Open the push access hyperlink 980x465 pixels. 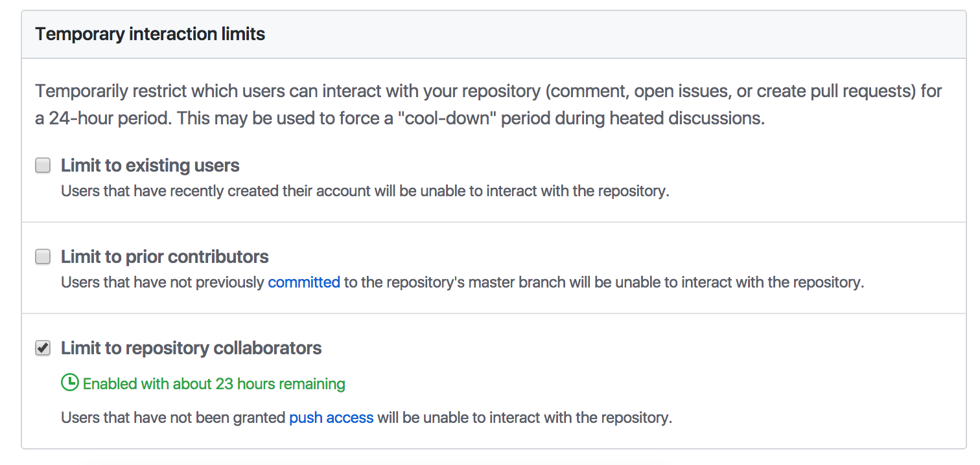click(x=331, y=417)
